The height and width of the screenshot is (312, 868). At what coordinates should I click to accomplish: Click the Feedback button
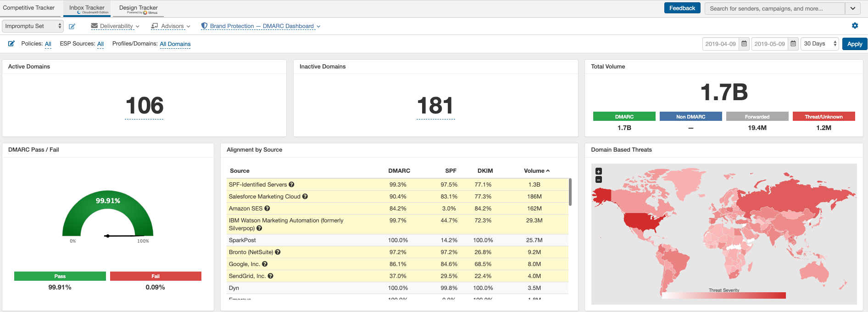coord(682,8)
